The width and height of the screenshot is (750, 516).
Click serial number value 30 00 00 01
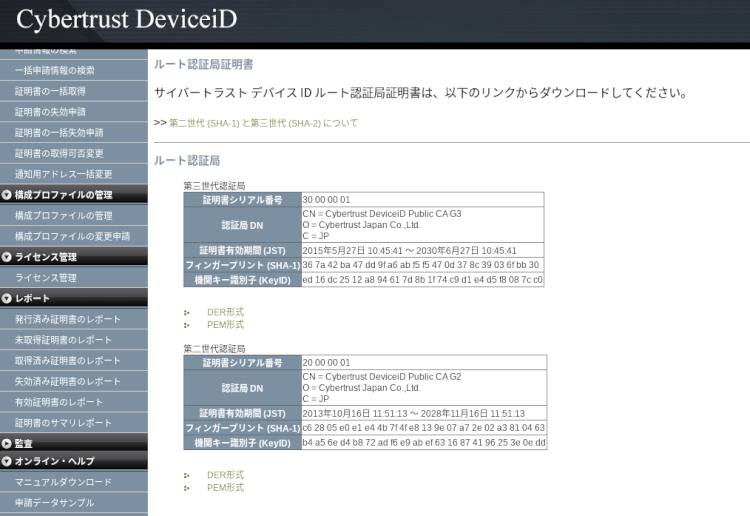[326, 199]
